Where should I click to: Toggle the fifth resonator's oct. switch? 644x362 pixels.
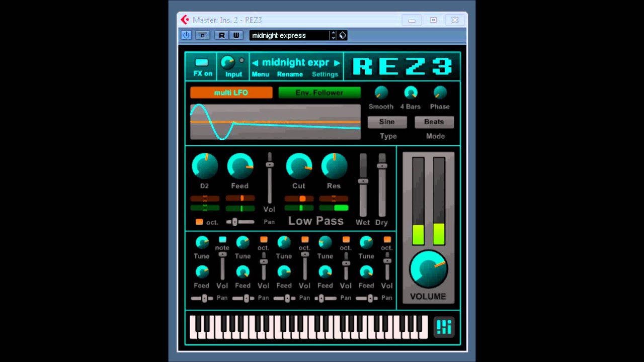(387, 239)
